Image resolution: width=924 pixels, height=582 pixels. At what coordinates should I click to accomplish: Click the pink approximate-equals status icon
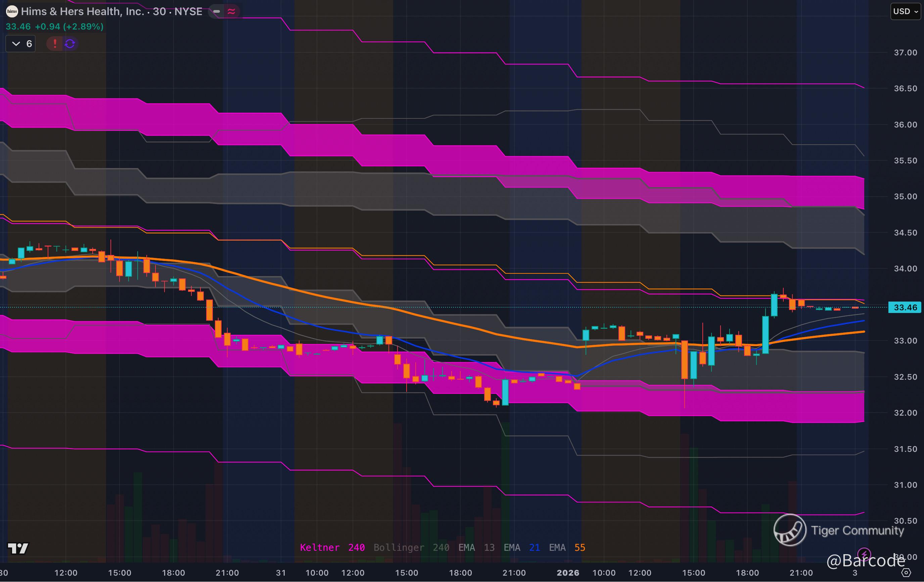(x=231, y=11)
